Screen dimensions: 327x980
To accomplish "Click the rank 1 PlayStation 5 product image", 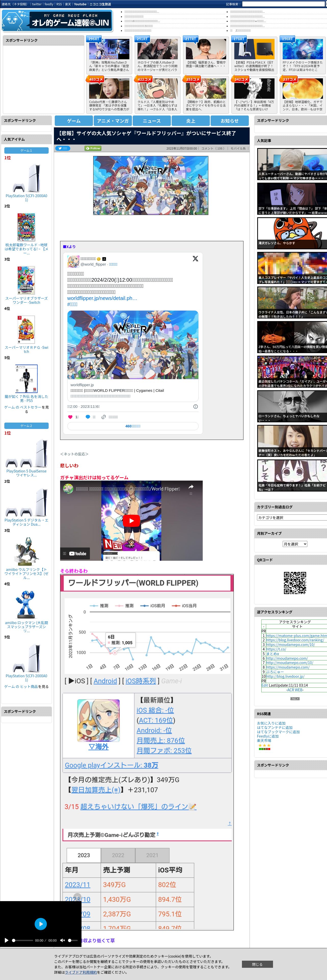I will (26, 178).
